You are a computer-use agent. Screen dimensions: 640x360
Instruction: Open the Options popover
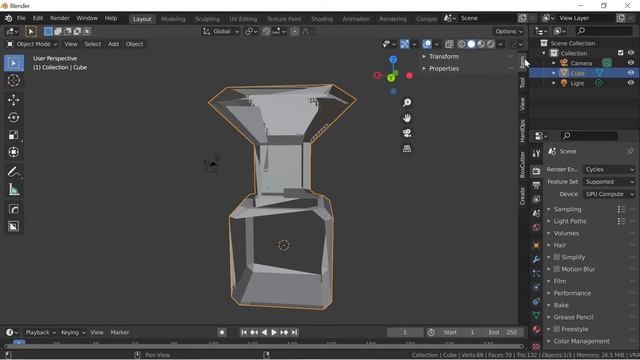click(x=509, y=31)
